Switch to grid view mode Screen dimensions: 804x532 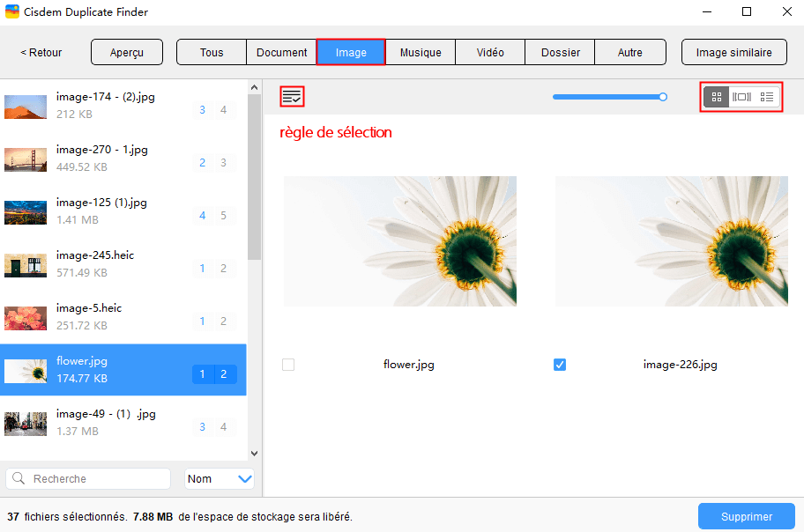[716, 97]
